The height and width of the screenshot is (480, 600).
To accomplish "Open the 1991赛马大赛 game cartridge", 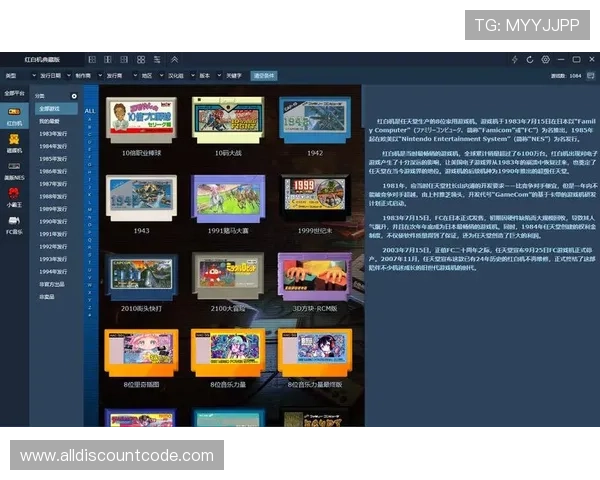I will click(228, 198).
